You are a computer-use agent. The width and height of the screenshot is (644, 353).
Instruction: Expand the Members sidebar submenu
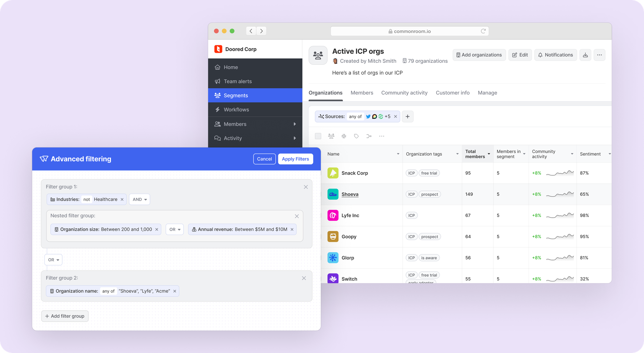pos(294,124)
